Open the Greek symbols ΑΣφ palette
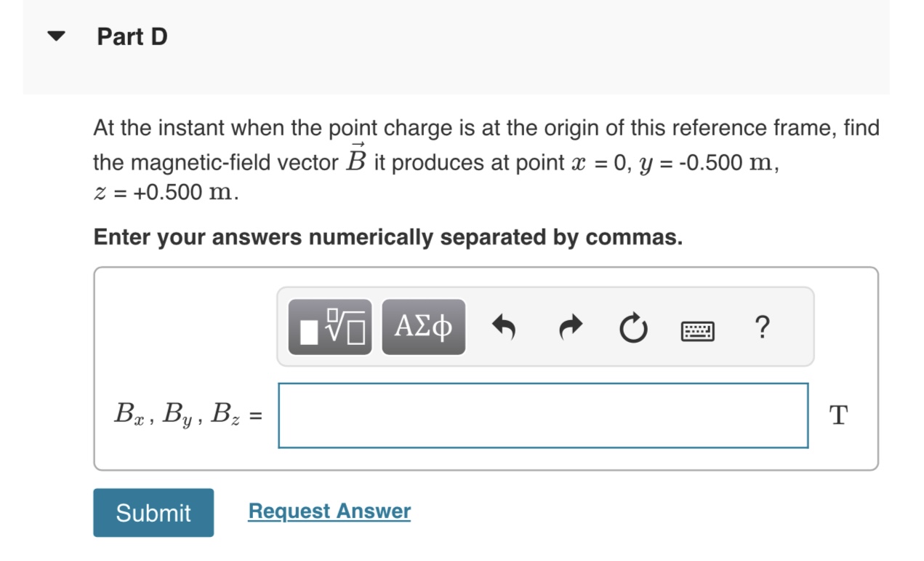The width and height of the screenshot is (924, 561). pos(423,327)
